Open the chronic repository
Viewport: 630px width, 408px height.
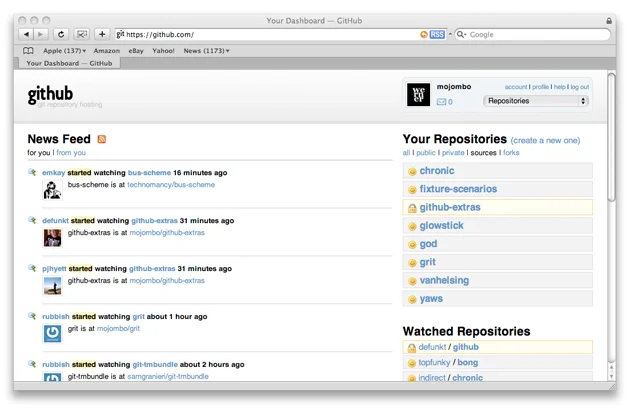(x=437, y=171)
